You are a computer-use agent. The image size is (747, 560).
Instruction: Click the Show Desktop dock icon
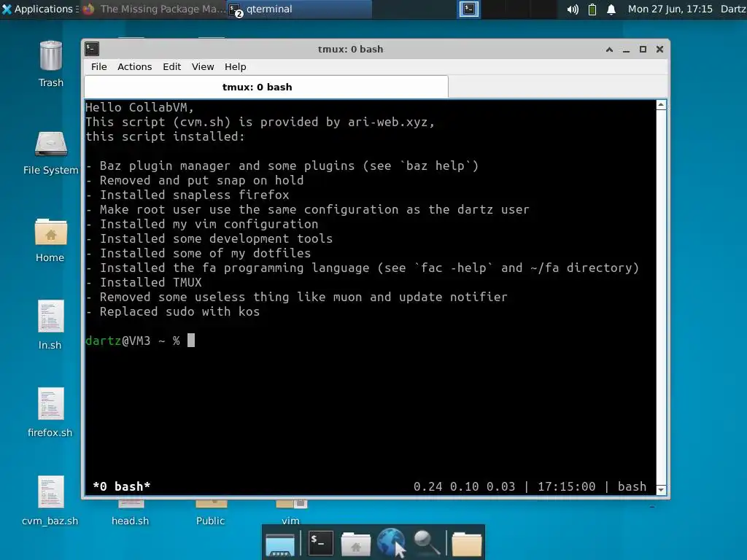click(x=279, y=544)
